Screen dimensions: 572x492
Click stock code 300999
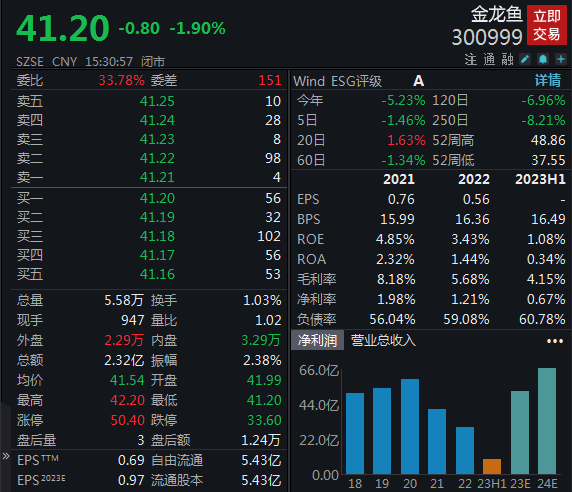pyautogui.click(x=487, y=37)
